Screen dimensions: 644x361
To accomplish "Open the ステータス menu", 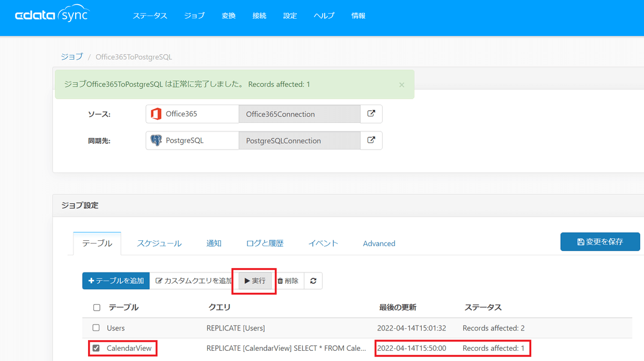I will point(150,16).
